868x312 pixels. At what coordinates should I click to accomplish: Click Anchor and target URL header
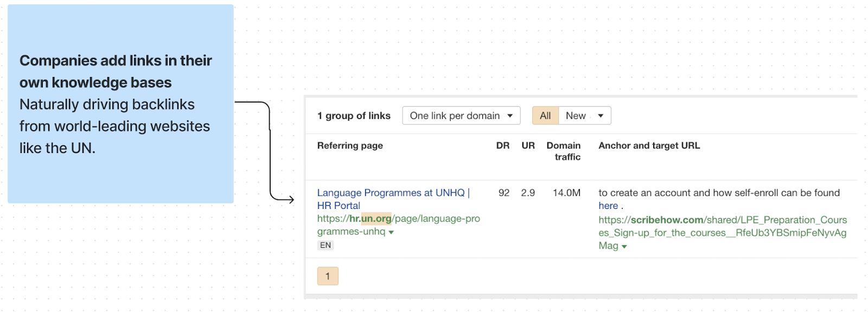(649, 145)
